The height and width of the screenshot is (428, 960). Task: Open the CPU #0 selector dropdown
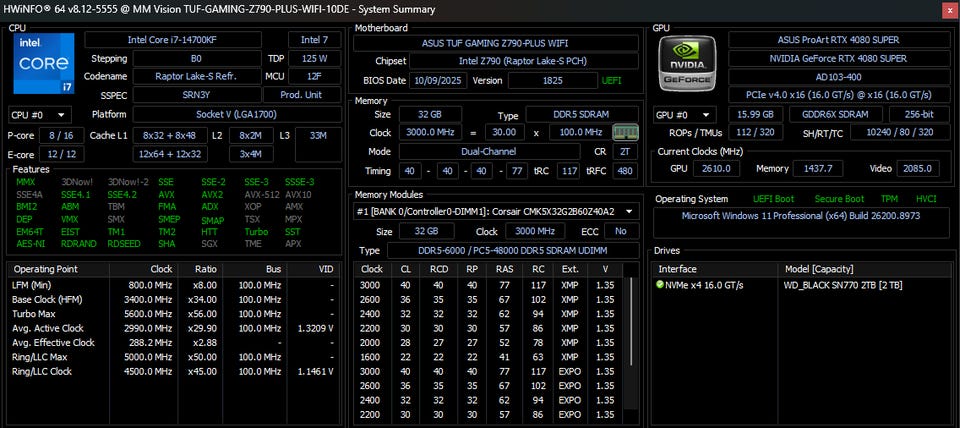(x=40, y=115)
